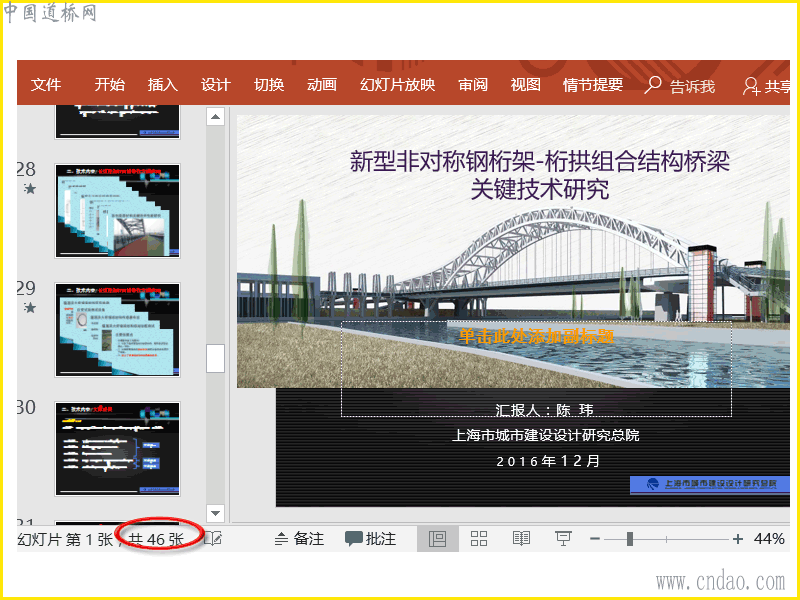
Task: Click the 告诉我 search box
Action: coord(679,86)
